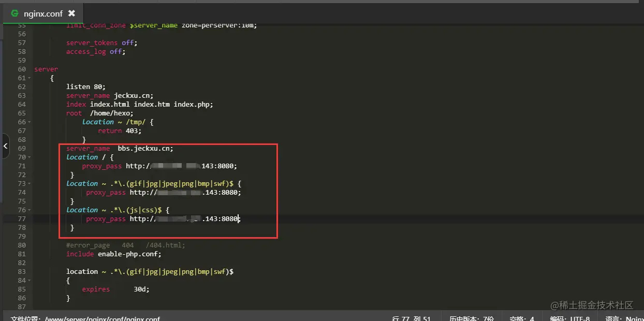The image size is (644, 321).
Task: Collapse the code block at line 61
Action: tap(29, 78)
